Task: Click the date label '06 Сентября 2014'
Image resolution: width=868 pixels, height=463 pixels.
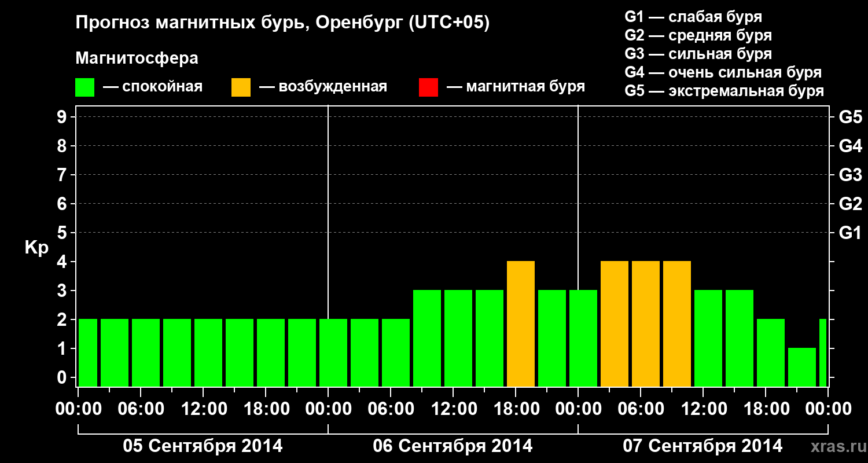Action: point(453,446)
